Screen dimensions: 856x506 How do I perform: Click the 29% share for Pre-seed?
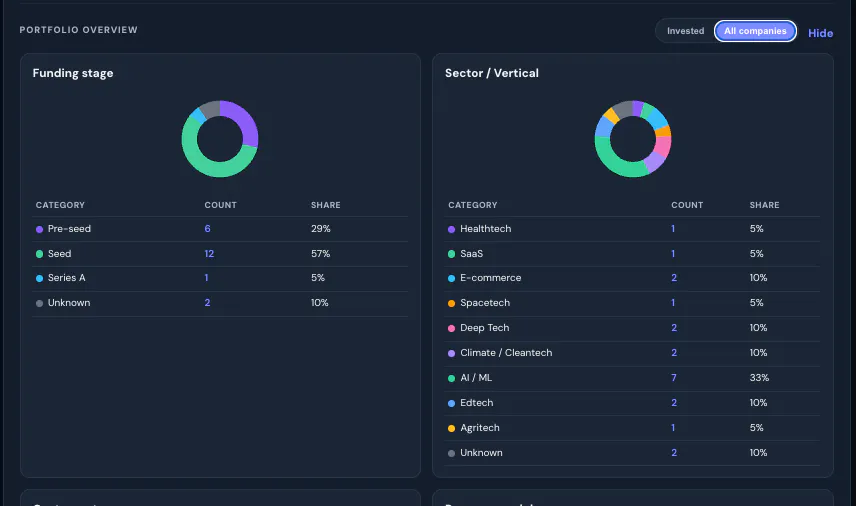(x=320, y=229)
